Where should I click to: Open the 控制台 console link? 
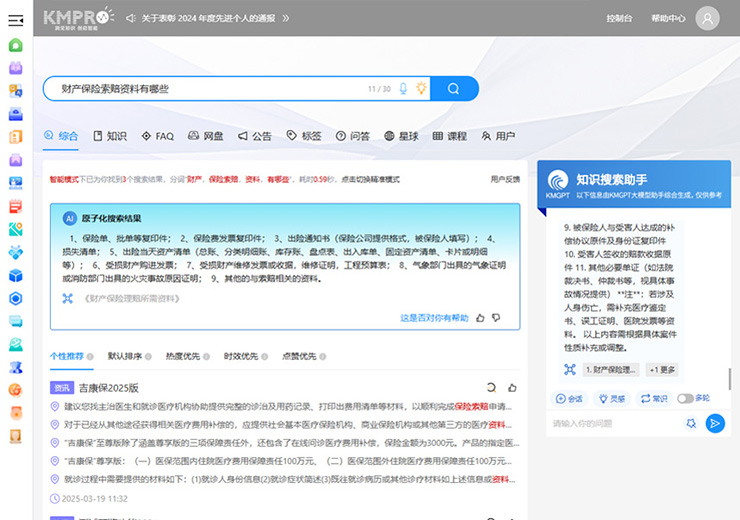click(x=619, y=18)
